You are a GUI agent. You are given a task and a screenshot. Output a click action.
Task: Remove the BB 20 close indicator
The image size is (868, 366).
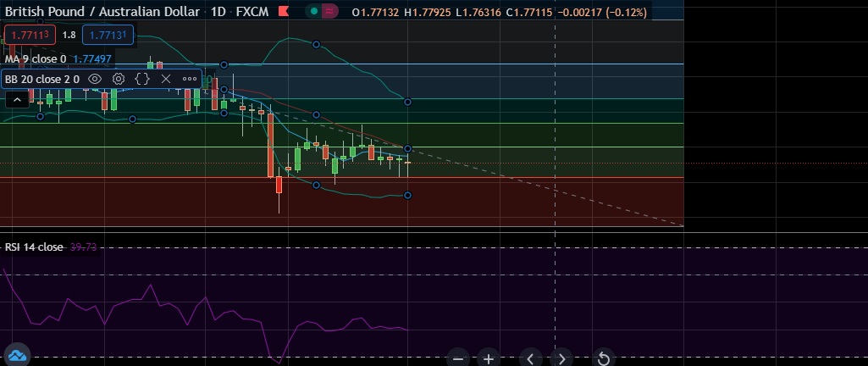point(165,79)
